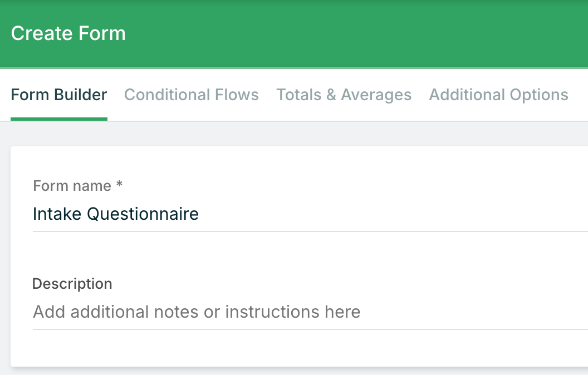Click the underline below the Description field

tap(310, 329)
